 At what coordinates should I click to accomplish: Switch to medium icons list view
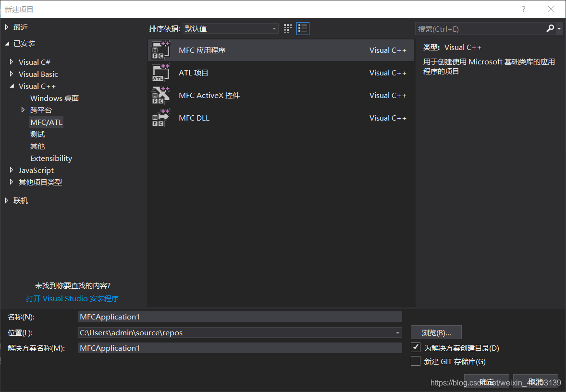(303, 28)
